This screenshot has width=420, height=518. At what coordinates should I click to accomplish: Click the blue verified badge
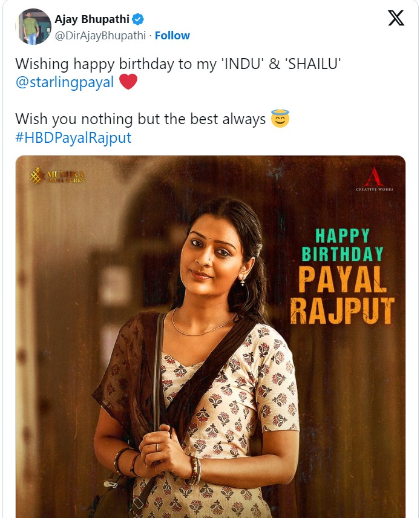point(138,19)
